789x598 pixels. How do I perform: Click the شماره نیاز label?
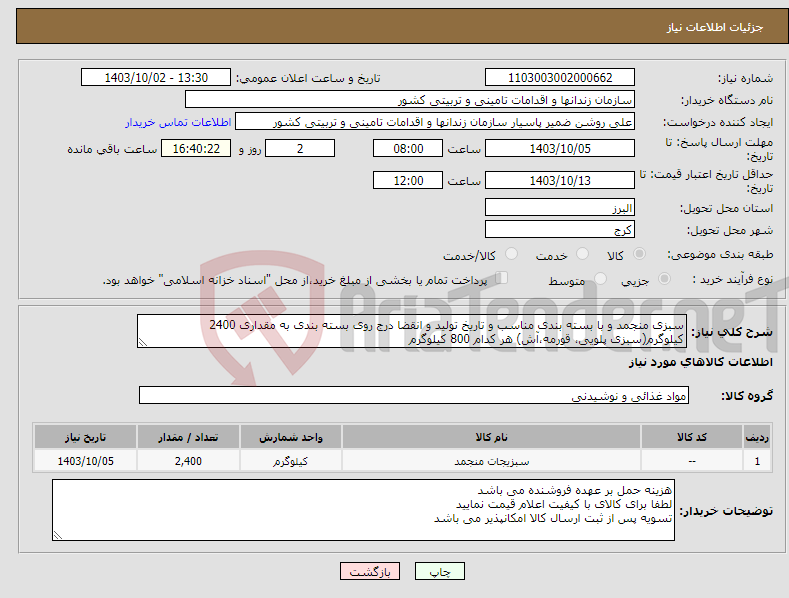(x=746, y=79)
